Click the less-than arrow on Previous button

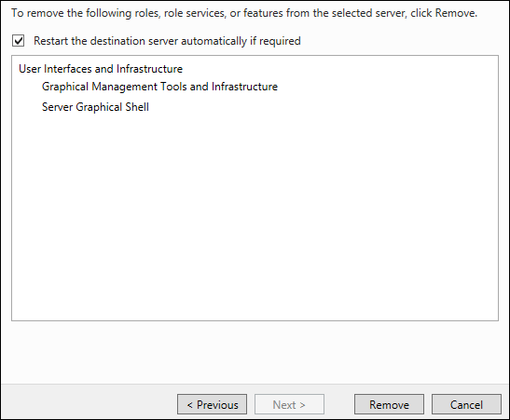[190, 405]
